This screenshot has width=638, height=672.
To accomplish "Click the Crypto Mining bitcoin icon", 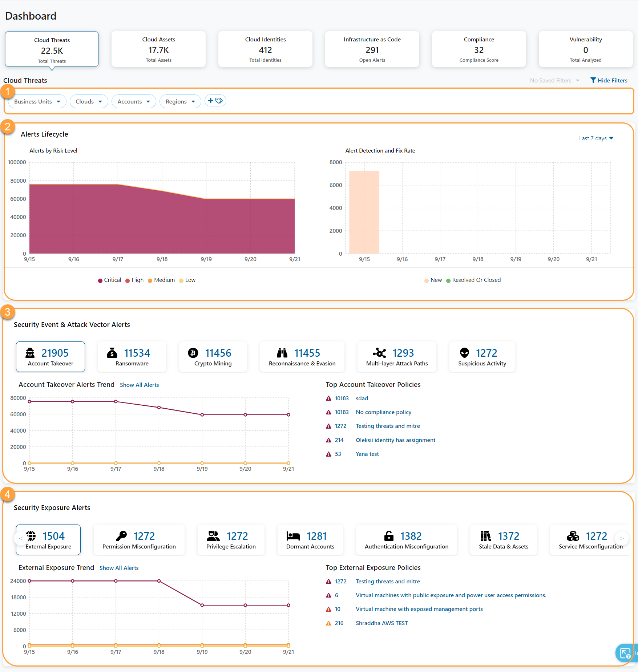I will coord(193,353).
